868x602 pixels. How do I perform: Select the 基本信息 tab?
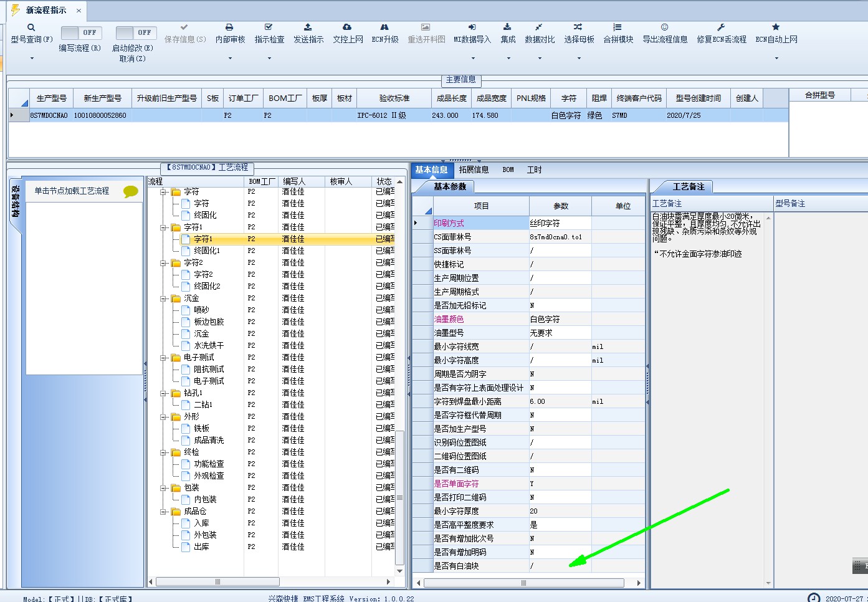tap(431, 170)
